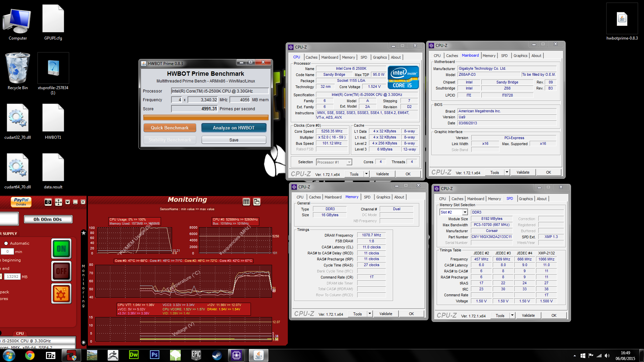Click Quick Benchmark in HWBOT Prime
Screen dimensions: 644x362
point(170,128)
